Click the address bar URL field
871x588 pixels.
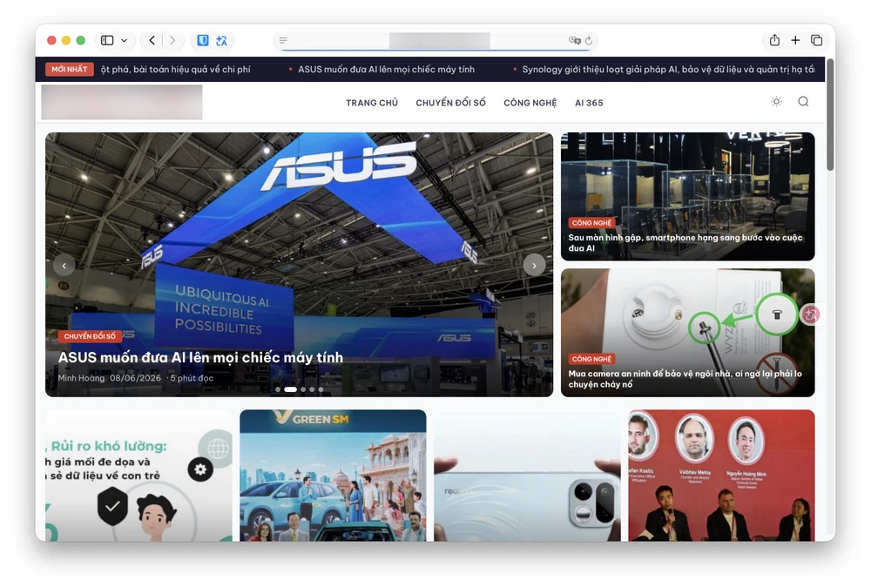[x=435, y=41]
